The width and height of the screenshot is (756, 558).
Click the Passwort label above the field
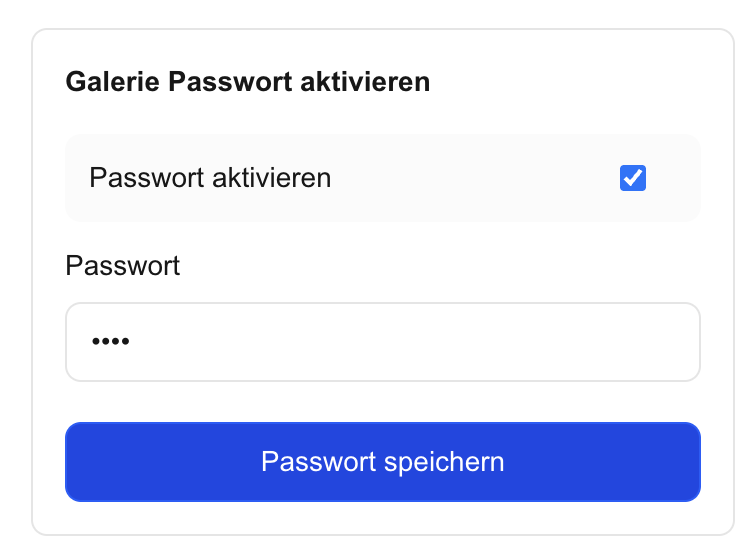[122, 265]
